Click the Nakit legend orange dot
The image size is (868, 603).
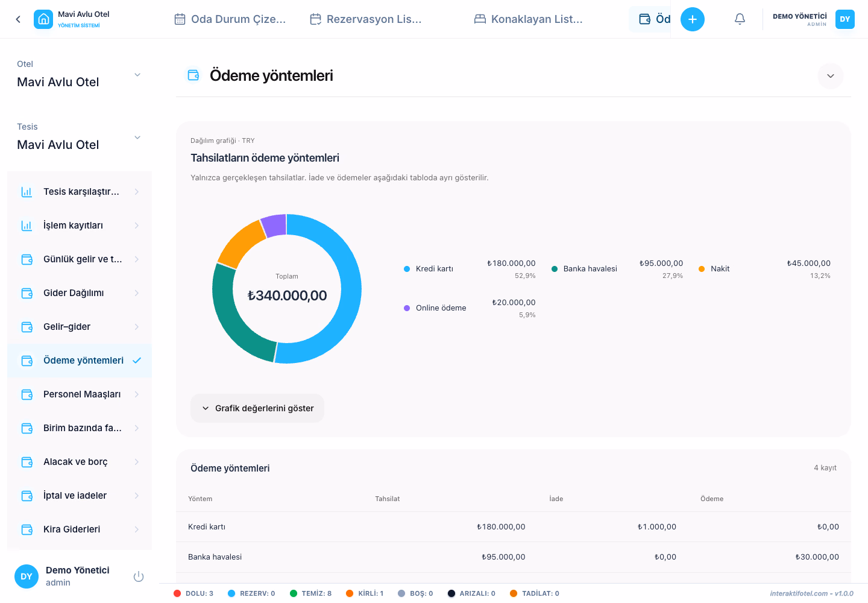coord(702,269)
